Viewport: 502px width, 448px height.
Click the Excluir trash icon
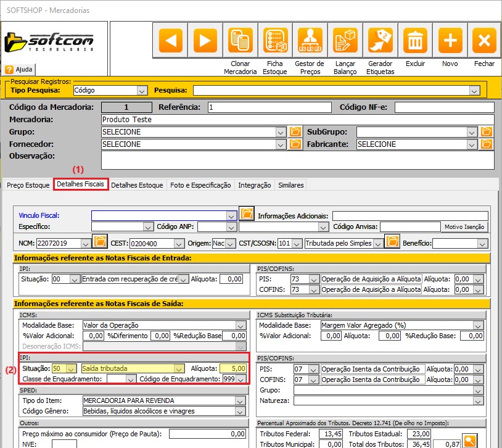pos(415,41)
